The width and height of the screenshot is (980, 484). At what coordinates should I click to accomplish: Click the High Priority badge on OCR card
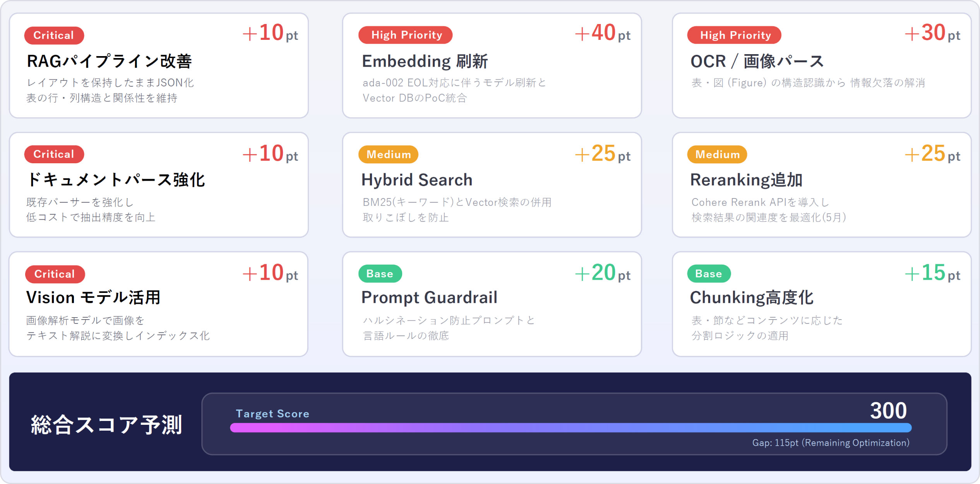(734, 35)
